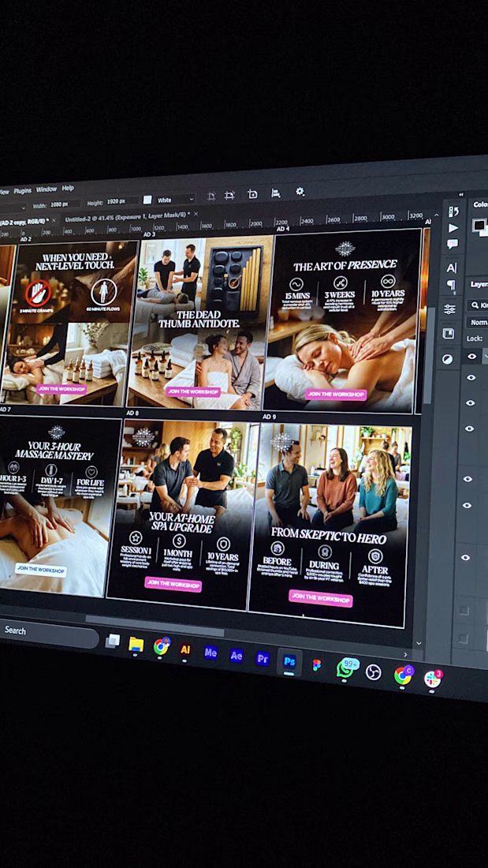The height and width of the screenshot is (868, 488).
Task: Open the Paragraph panel icon
Action: tap(451, 285)
